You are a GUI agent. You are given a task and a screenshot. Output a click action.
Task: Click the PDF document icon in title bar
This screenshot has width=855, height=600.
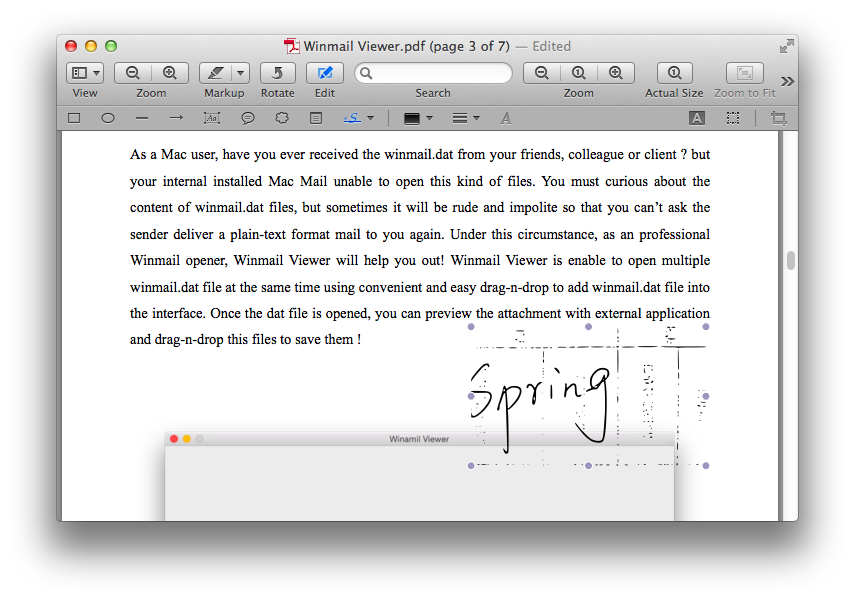[x=292, y=46]
